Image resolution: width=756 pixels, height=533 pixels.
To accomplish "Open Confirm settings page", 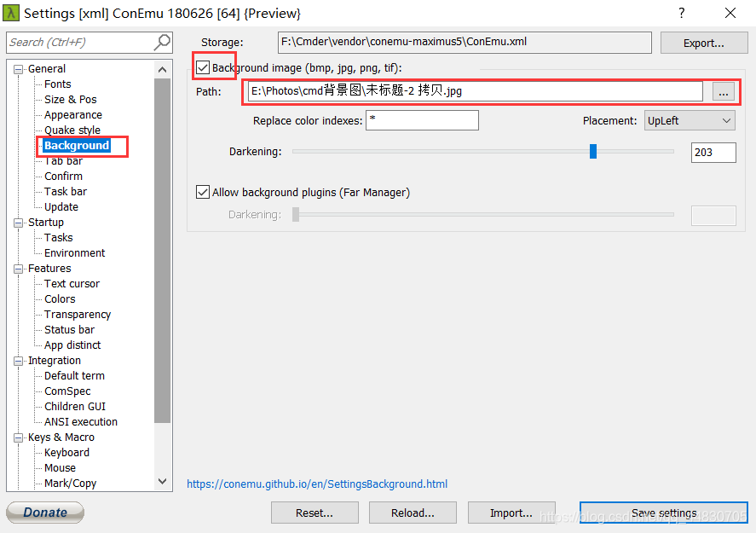I will click(63, 176).
